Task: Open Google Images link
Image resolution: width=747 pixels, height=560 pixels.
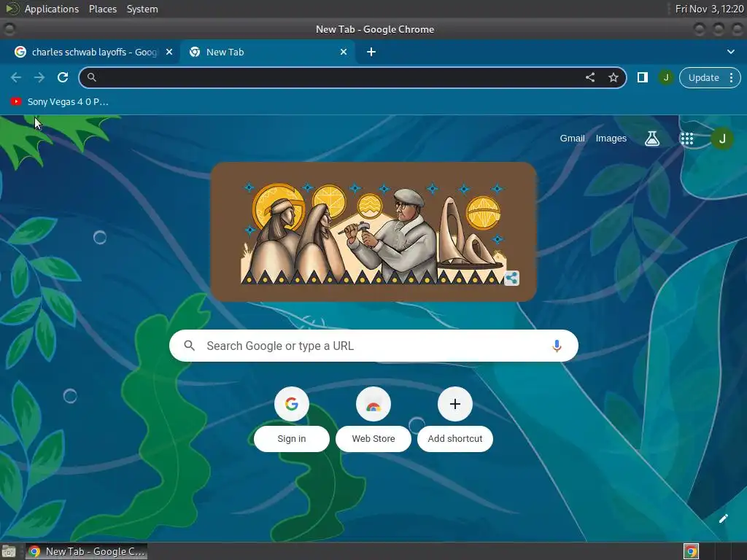Action: [x=611, y=138]
